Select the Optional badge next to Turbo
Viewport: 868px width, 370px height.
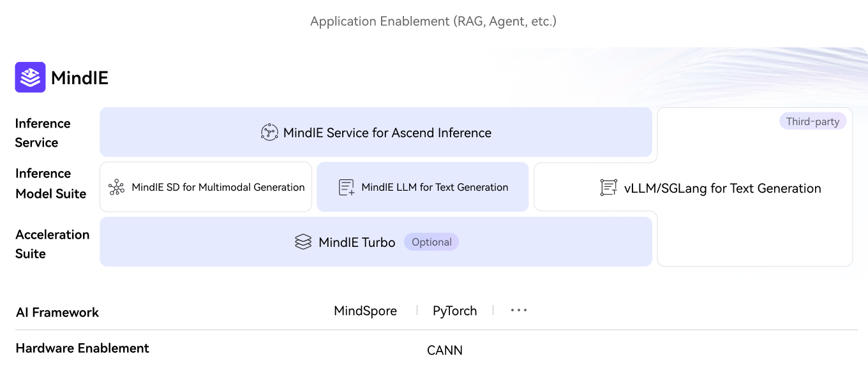431,242
